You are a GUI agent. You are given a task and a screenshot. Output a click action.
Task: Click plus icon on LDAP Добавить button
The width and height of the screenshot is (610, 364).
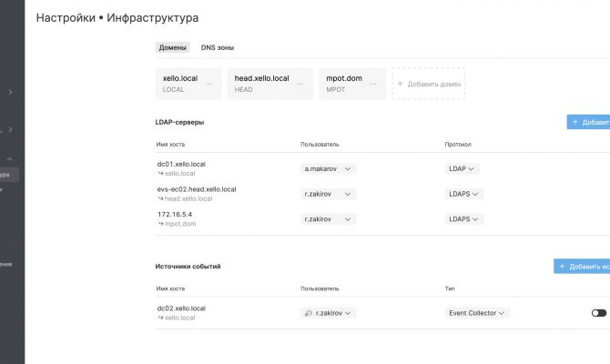[574, 122]
